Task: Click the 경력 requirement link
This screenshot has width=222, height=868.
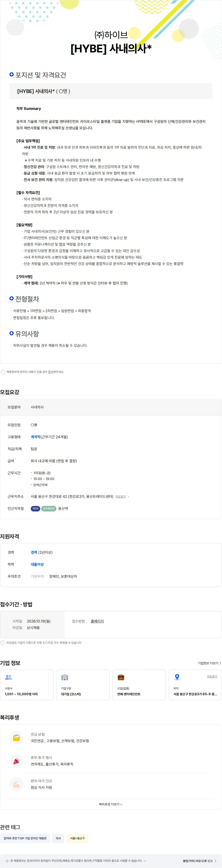Action: coord(34,552)
